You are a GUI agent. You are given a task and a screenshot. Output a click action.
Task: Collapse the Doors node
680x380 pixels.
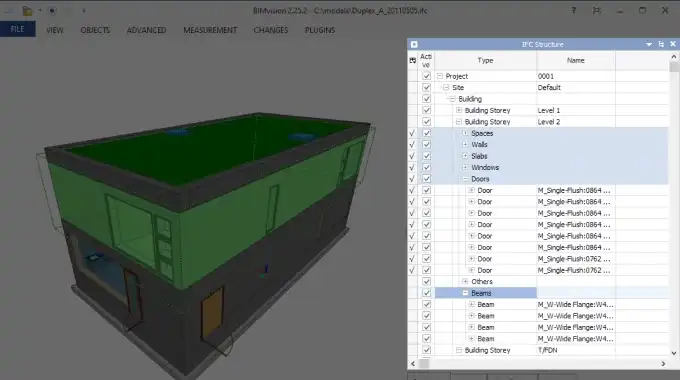tap(465, 179)
